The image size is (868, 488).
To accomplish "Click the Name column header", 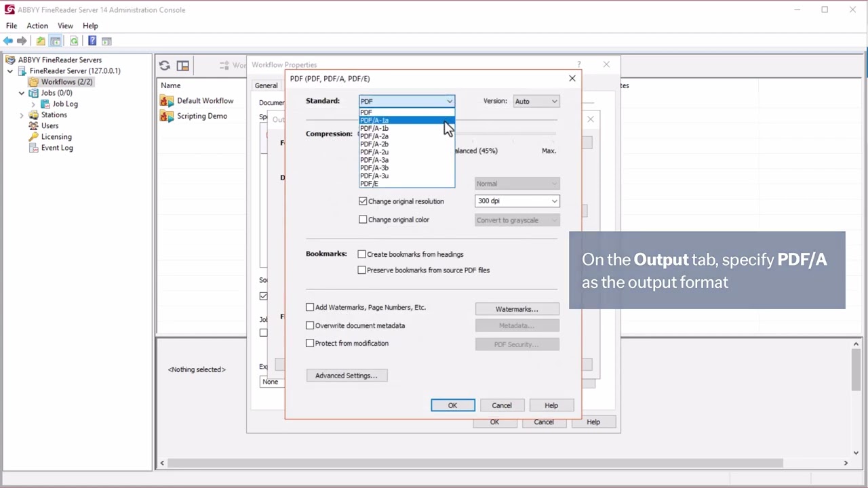I will click(x=171, y=85).
